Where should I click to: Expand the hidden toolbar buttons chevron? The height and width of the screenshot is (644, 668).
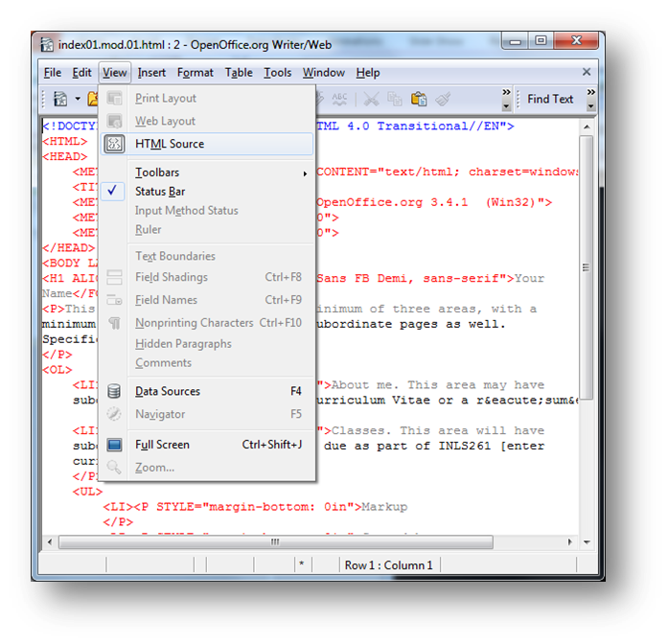tap(507, 99)
